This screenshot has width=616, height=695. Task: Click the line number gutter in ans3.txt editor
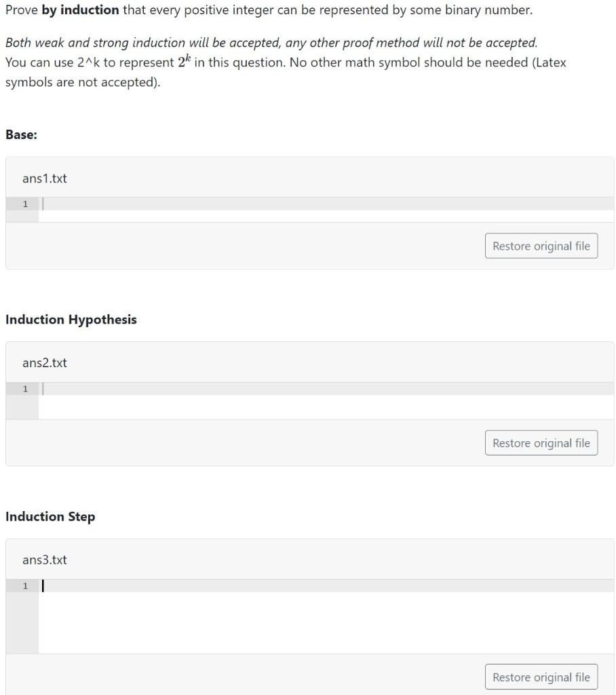point(24,586)
